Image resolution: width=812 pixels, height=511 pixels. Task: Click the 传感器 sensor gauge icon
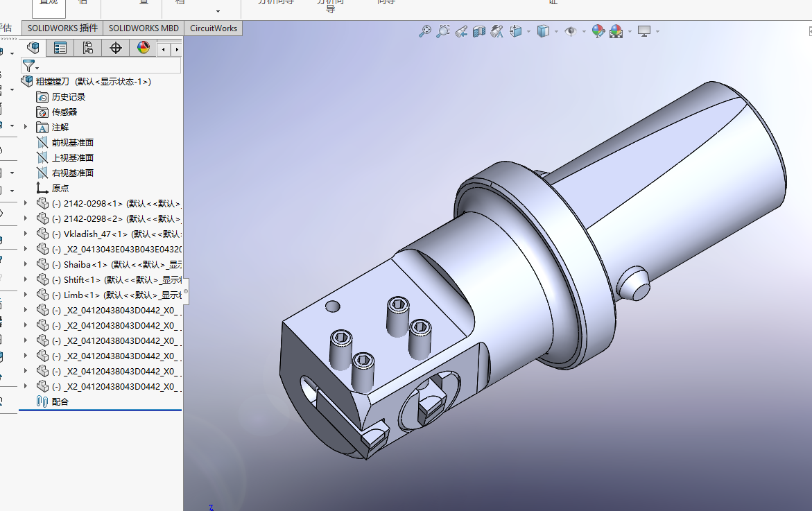click(42, 112)
